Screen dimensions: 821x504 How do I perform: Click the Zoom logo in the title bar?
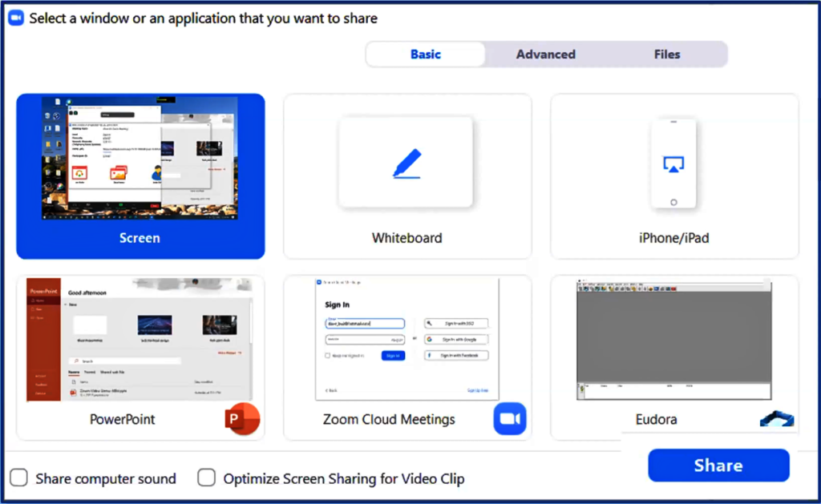[16, 18]
